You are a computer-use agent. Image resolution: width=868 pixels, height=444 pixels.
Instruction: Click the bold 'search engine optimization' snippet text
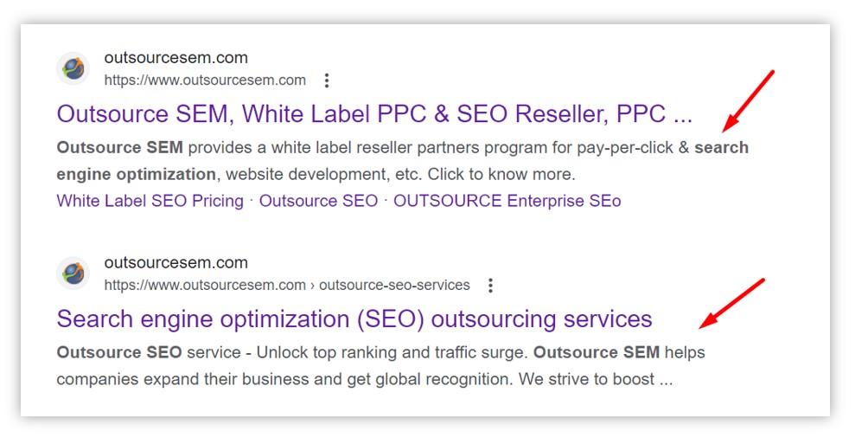(403, 161)
